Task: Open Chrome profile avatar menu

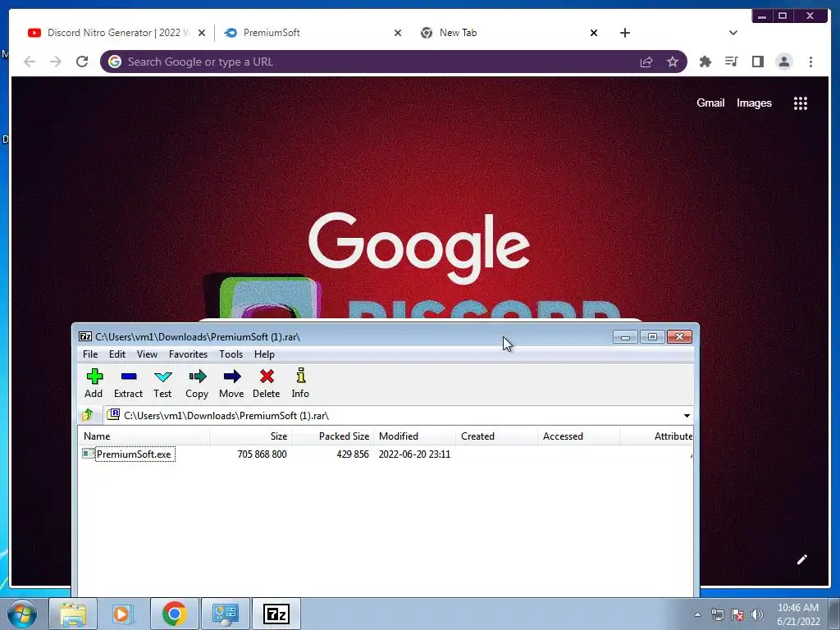Action: tap(784, 62)
